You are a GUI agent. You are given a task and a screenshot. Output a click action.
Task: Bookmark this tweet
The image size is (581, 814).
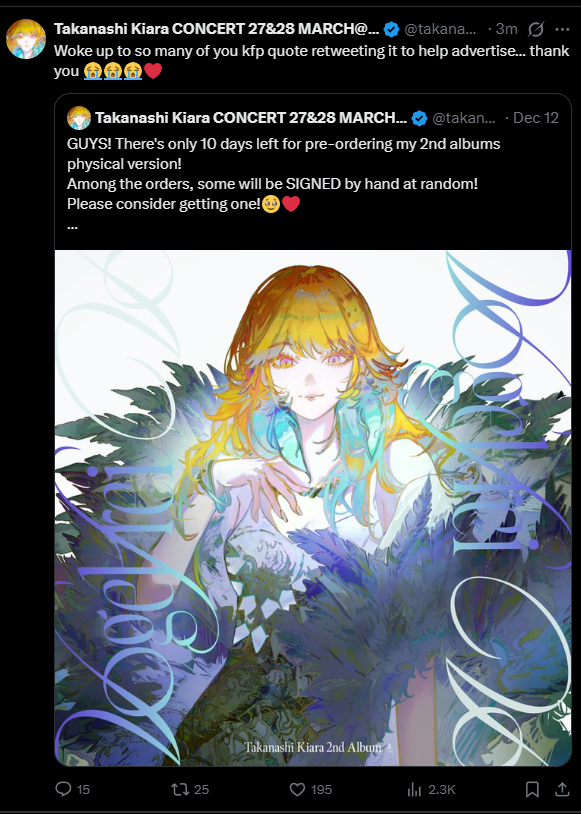point(532,790)
